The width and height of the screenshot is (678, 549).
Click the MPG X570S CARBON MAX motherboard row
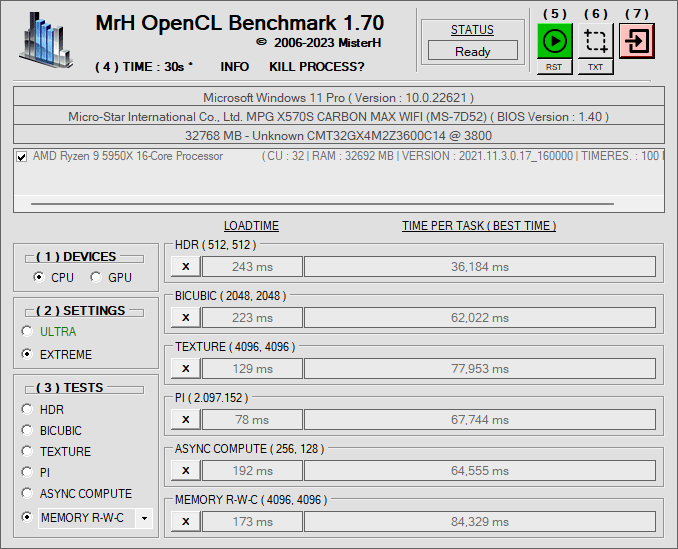click(x=339, y=116)
